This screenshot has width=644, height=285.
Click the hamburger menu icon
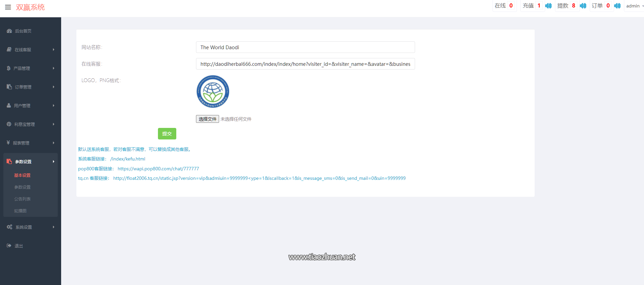8,7
